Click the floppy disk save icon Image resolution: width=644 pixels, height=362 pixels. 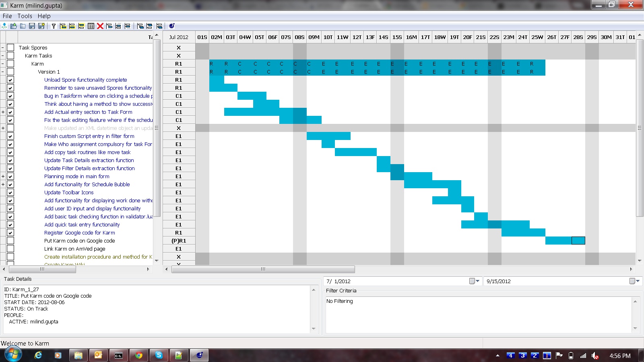[32, 26]
